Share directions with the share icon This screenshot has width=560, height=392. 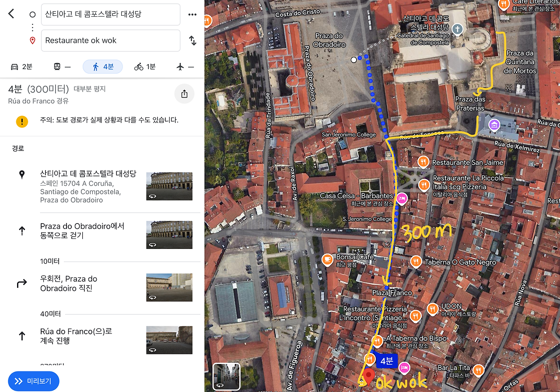pyautogui.click(x=184, y=94)
